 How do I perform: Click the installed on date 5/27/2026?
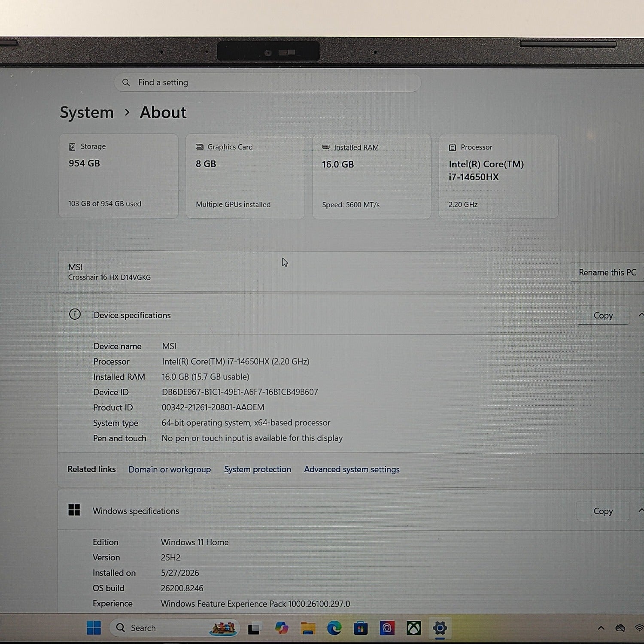pos(180,573)
